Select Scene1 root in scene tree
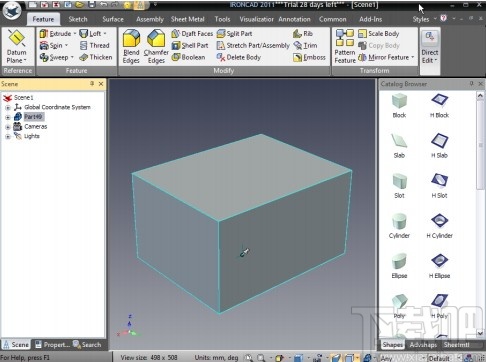 pyautogui.click(x=18, y=98)
